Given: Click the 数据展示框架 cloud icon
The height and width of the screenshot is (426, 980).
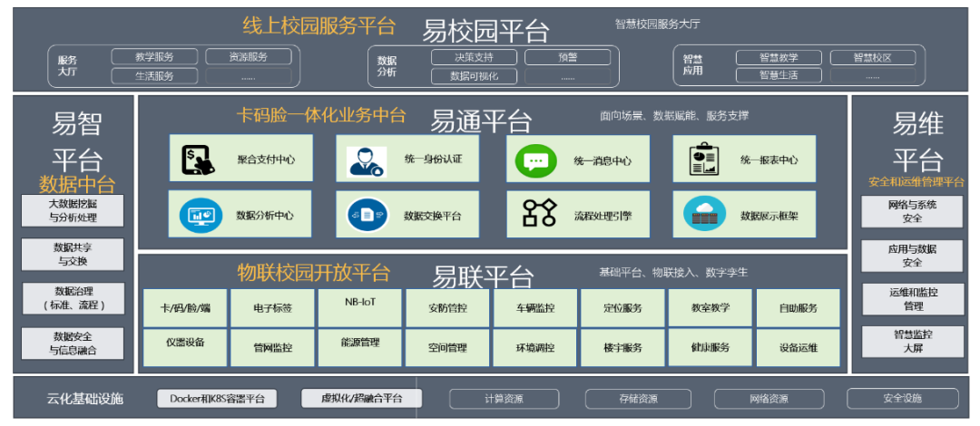Looking at the screenshot, I should (x=704, y=215).
